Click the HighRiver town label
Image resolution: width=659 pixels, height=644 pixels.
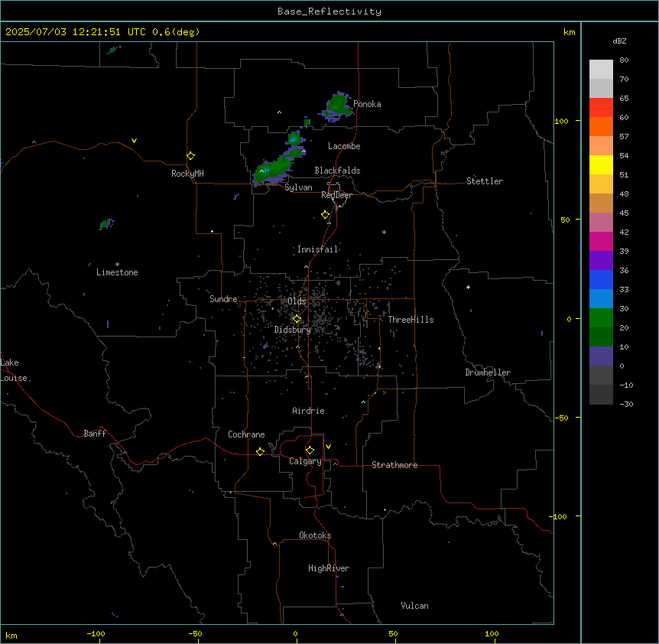pos(329,568)
